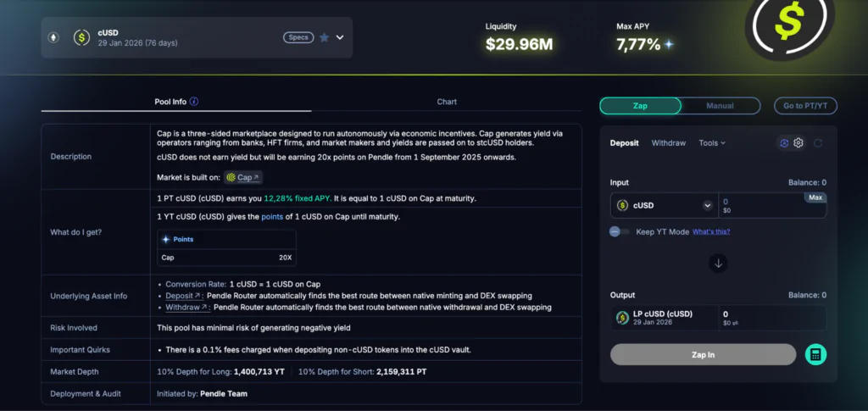This screenshot has height=411, width=868.
Task: Toggle Keep YT Mode switch
Action: point(619,231)
